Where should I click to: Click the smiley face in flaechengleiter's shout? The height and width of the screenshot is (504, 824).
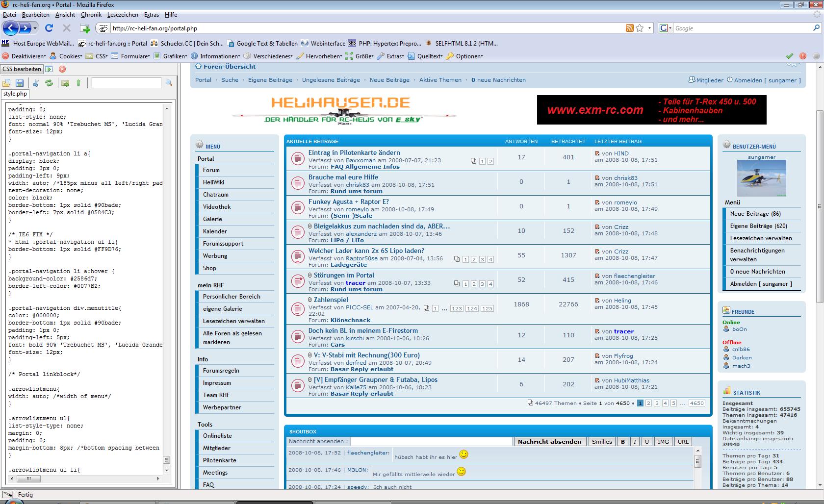tap(463, 454)
